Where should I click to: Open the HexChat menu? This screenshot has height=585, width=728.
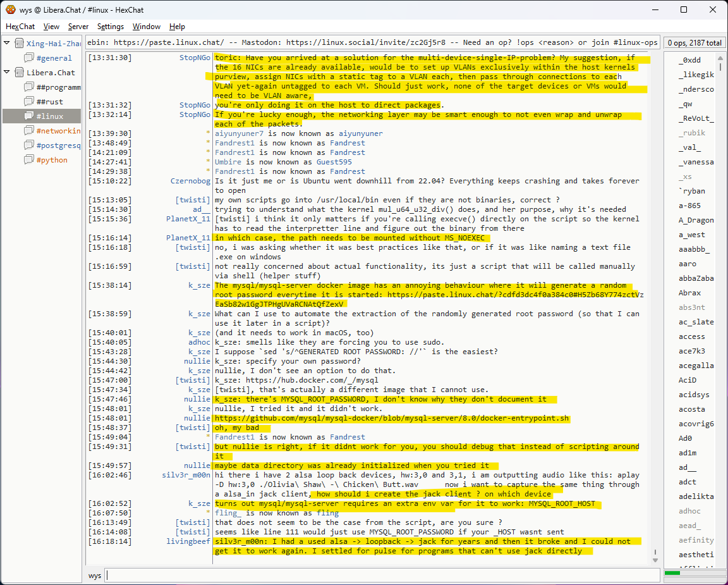point(20,27)
